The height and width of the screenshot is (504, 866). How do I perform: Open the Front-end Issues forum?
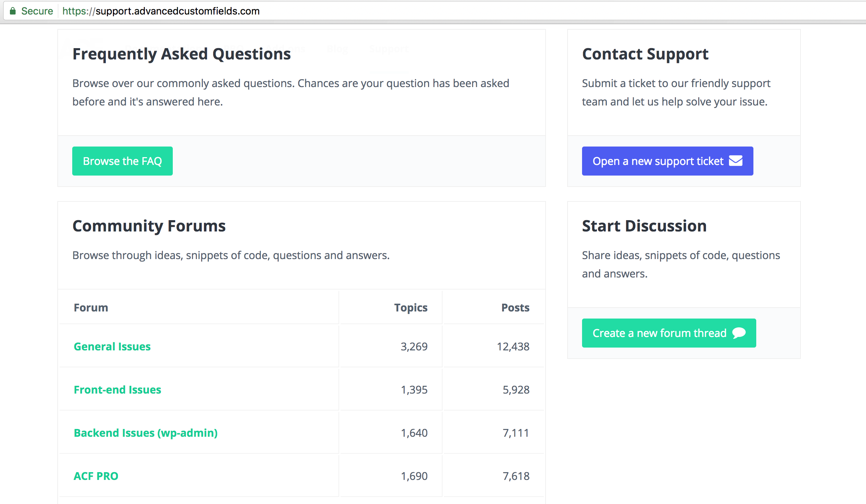coord(118,390)
